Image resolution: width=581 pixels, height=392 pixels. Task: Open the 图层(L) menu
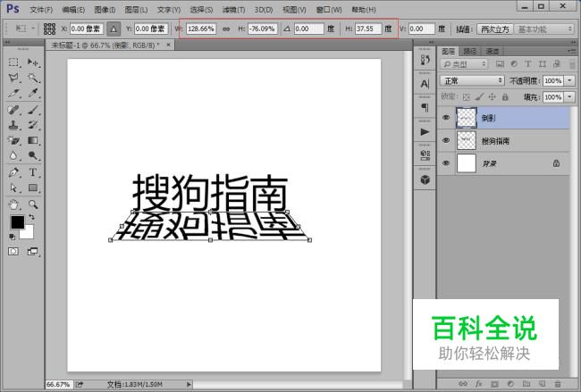(x=137, y=10)
